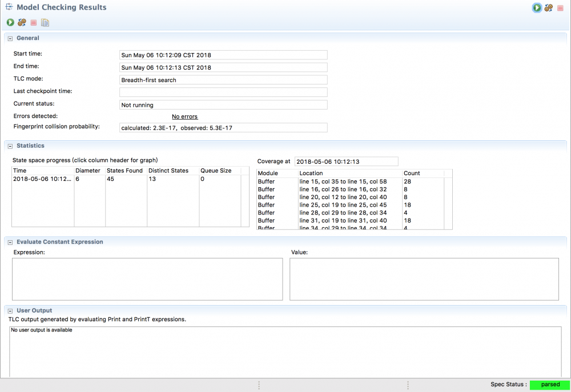Click the Model Checking Results page icon
The height and width of the screenshot is (392, 571).
(x=9, y=6)
